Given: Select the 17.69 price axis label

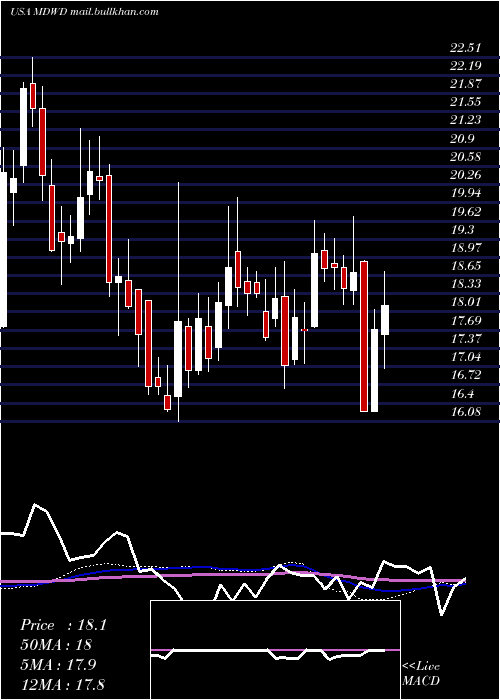Looking at the screenshot, I should 466,321.
